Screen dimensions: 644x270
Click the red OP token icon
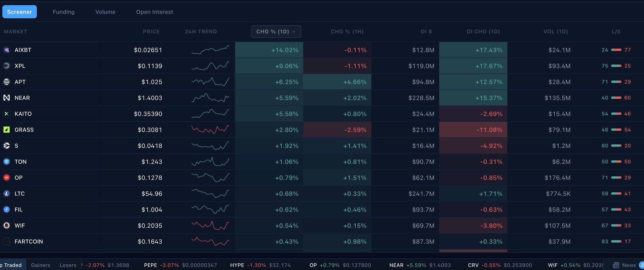point(7,178)
